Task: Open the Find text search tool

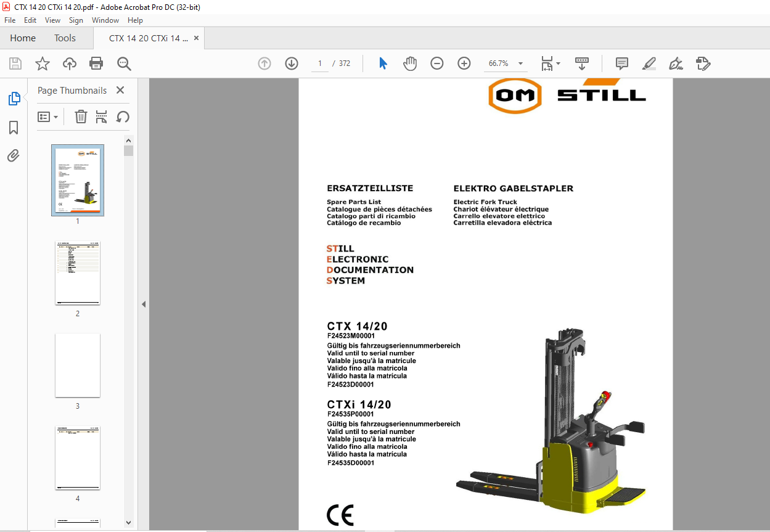Action: point(124,63)
